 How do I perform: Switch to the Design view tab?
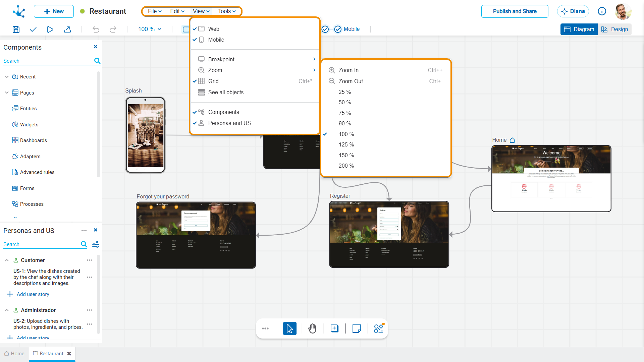tap(615, 29)
